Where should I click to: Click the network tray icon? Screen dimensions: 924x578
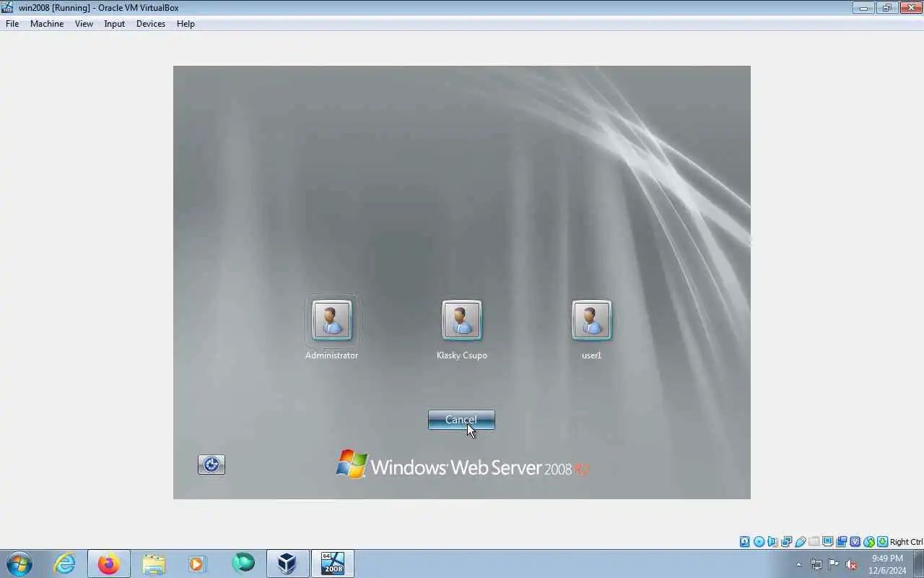coord(816,564)
